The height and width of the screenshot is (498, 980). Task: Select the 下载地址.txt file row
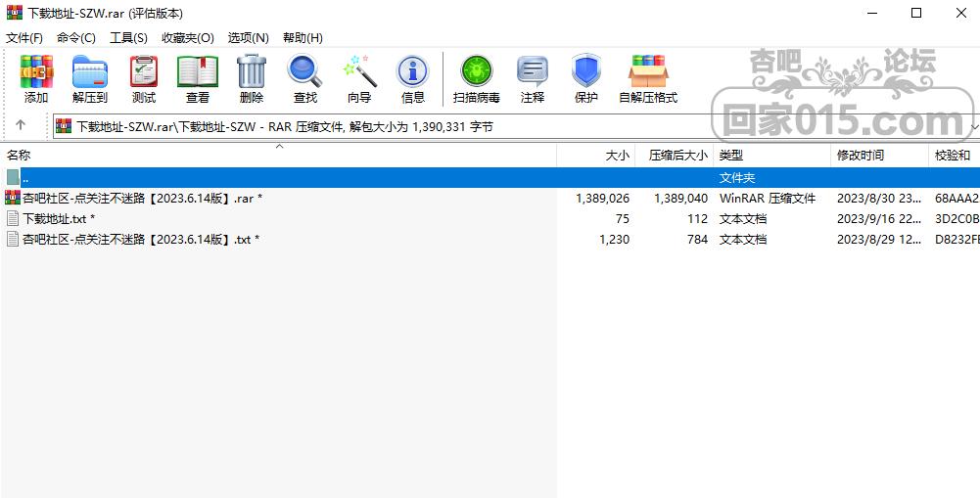tap(54, 218)
